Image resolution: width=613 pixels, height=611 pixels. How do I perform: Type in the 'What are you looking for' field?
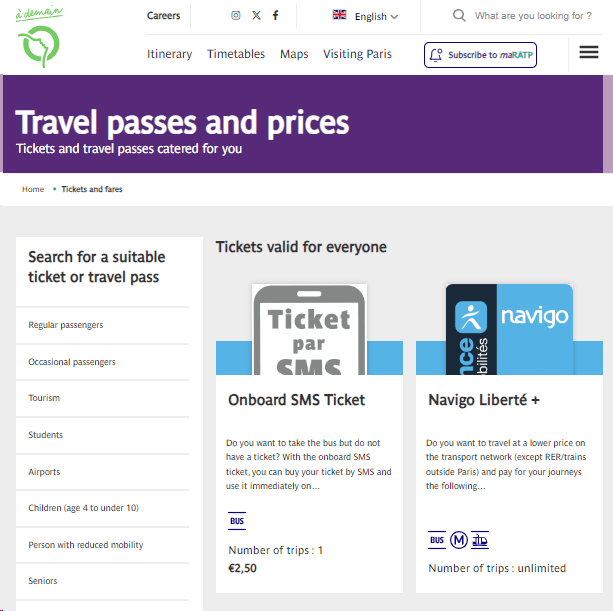click(533, 16)
